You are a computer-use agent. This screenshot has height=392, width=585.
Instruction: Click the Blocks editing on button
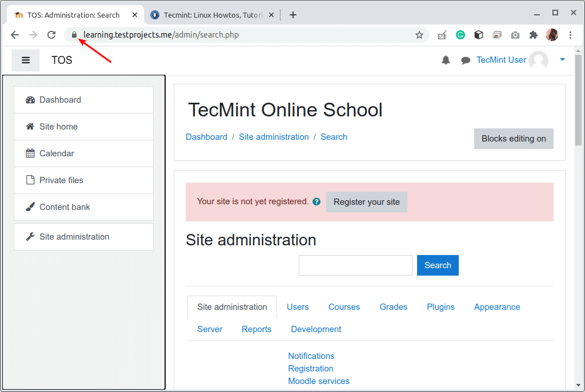[x=514, y=139]
